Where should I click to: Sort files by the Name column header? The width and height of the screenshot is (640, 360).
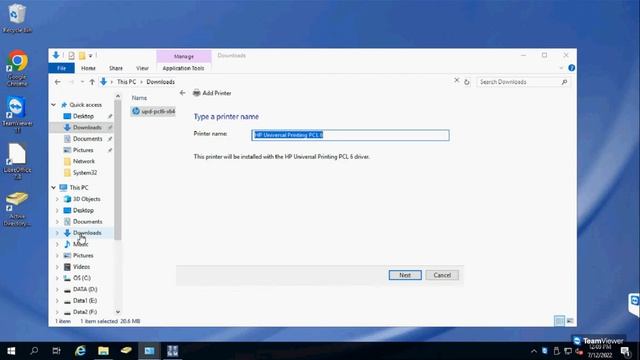point(139,98)
